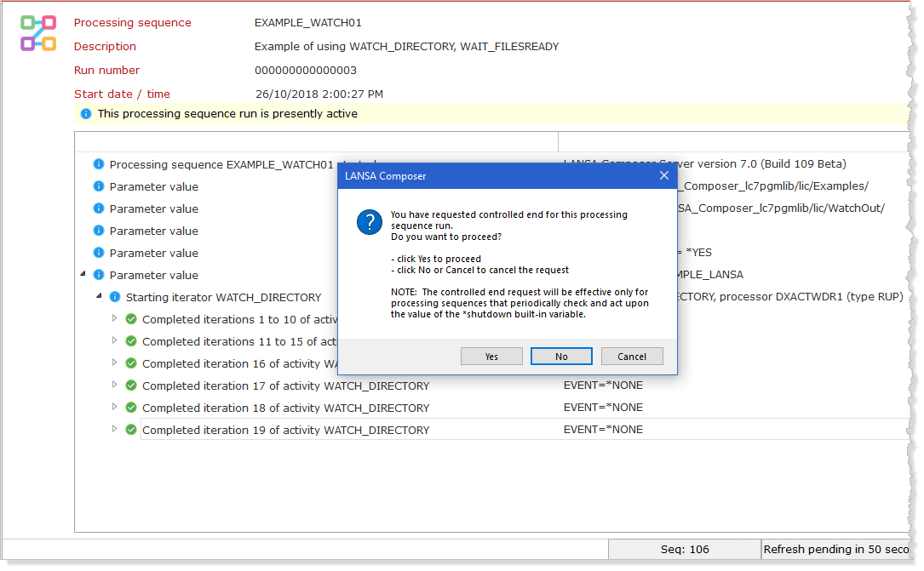
Task: Click the EXAMPLE_WATCH01 sequence name value
Action: [x=308, y=22]
